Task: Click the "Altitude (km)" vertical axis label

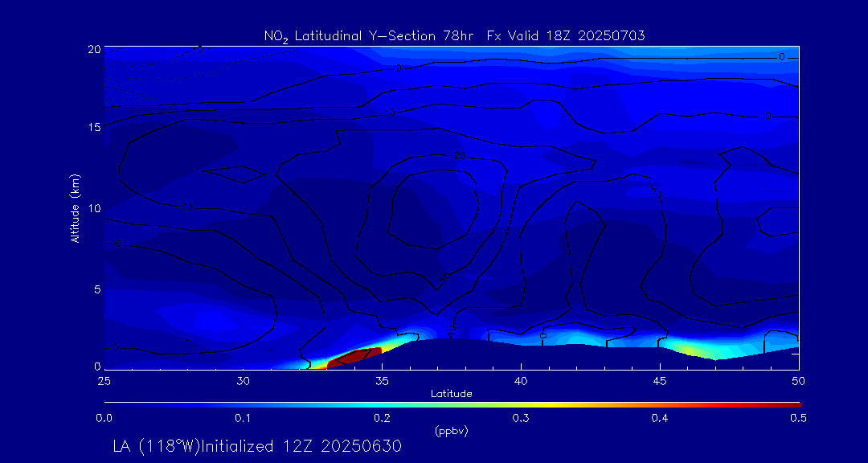Action: click(75, 207)
